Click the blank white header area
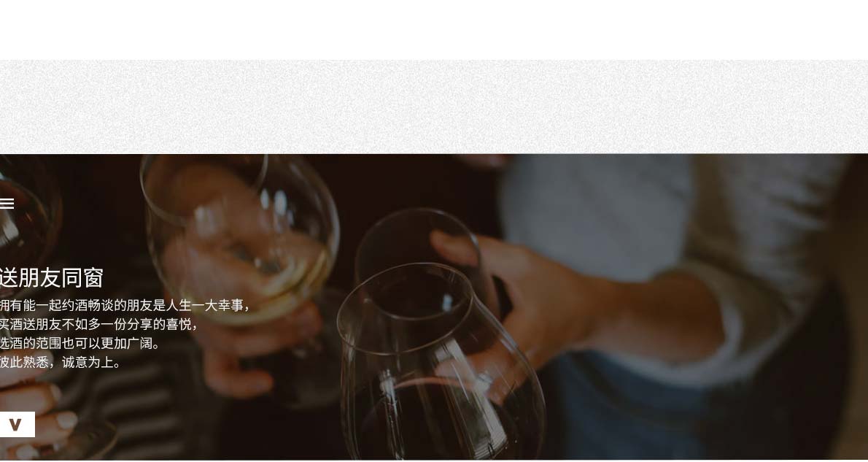This screenshot has width=868, height=462. coord(434,30)
